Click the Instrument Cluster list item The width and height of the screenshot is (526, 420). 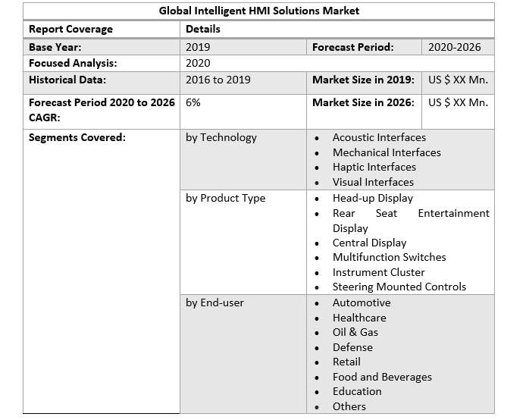click(x=378, y=272)
